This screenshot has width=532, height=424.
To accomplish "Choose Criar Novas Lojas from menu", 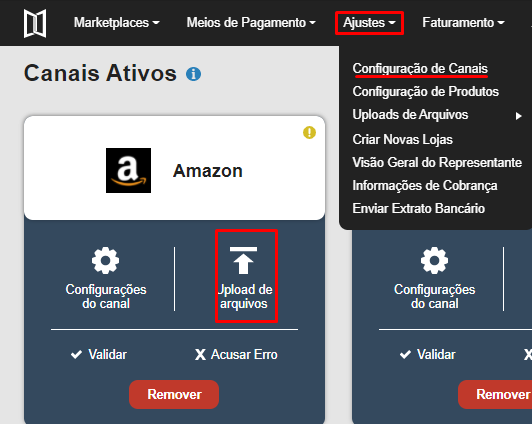I will tap(402, 139).
